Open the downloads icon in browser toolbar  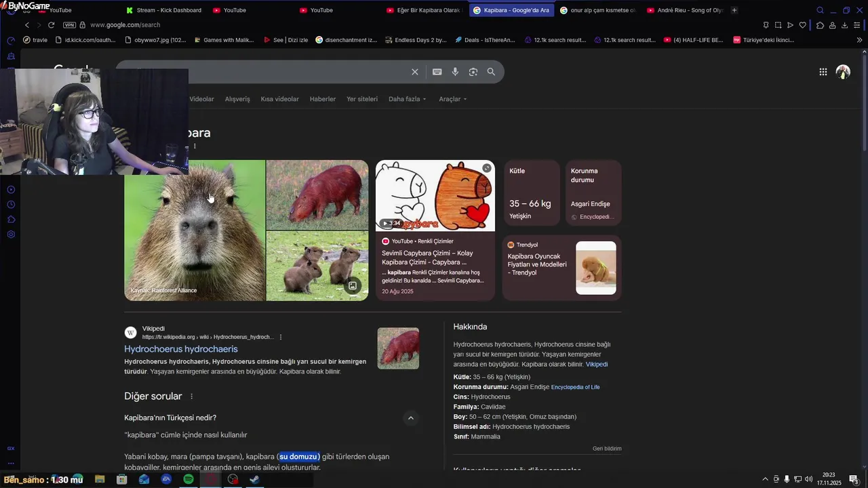[844, 25]
